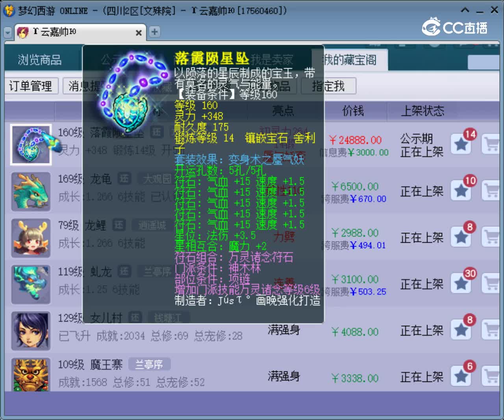Click the 满强身 highlight on 魔王寨 row
504x420 pixels.
tap(284, 377)
